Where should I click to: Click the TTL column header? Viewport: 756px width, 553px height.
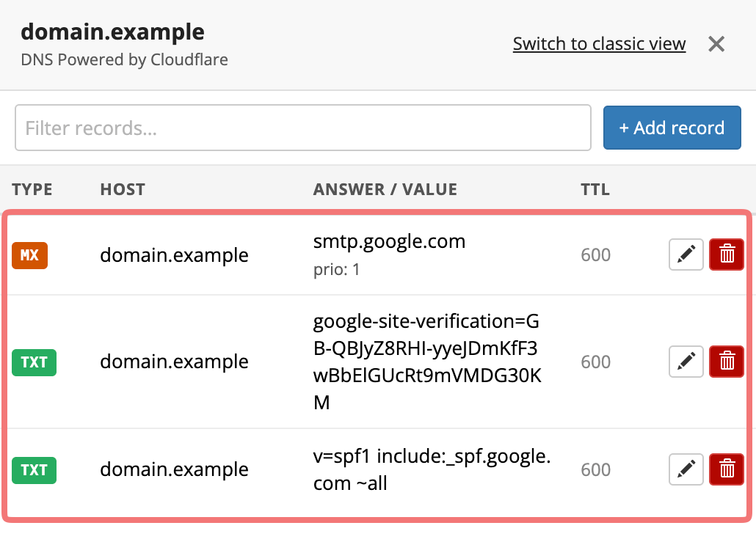[x=595, y=189]
